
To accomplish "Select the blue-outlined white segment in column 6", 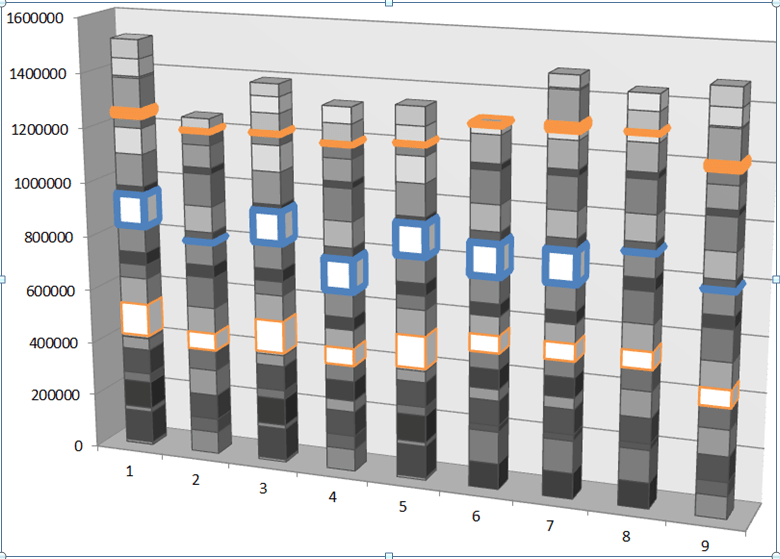I will click(486, 259).
